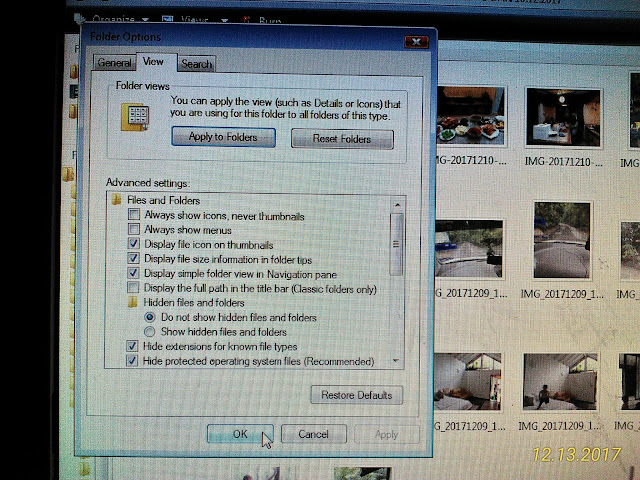Click the Hidden files and folders text label
Viewport: 640px width, 480px height.
pos(194,302)
